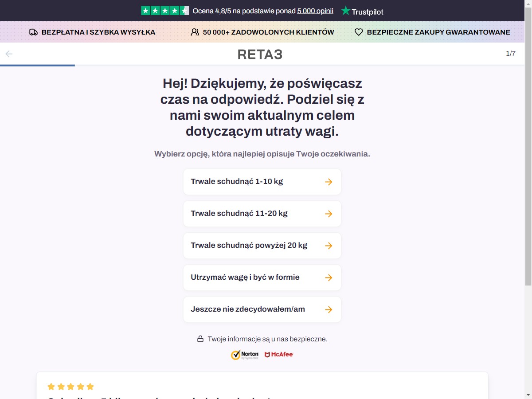Click the 'Wybierz opcję' subtitle text
The width and height of the screenshot is (532, 399).
click(262, 154)
